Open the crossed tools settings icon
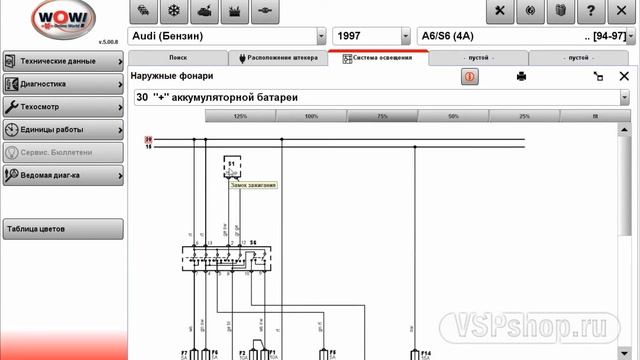640x360 pixels. [x=500, y=11]
